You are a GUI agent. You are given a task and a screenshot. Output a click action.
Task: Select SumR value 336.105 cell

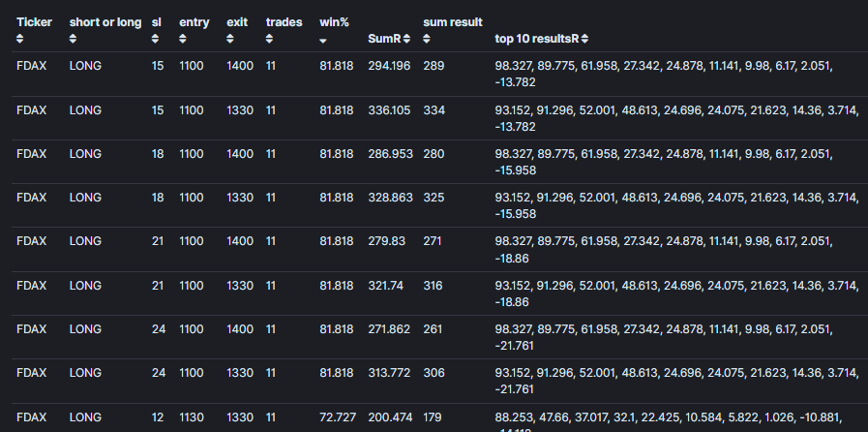[389, 110]
